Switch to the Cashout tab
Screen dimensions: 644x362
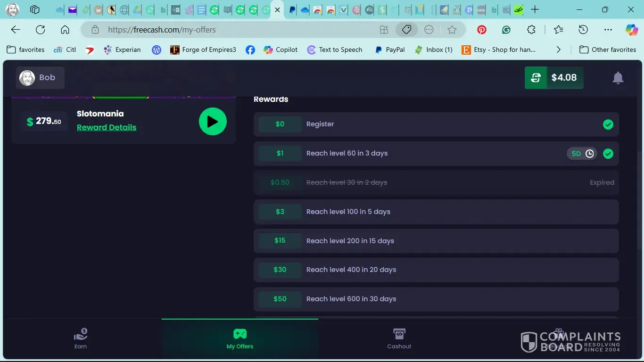[x=399, y=339]
